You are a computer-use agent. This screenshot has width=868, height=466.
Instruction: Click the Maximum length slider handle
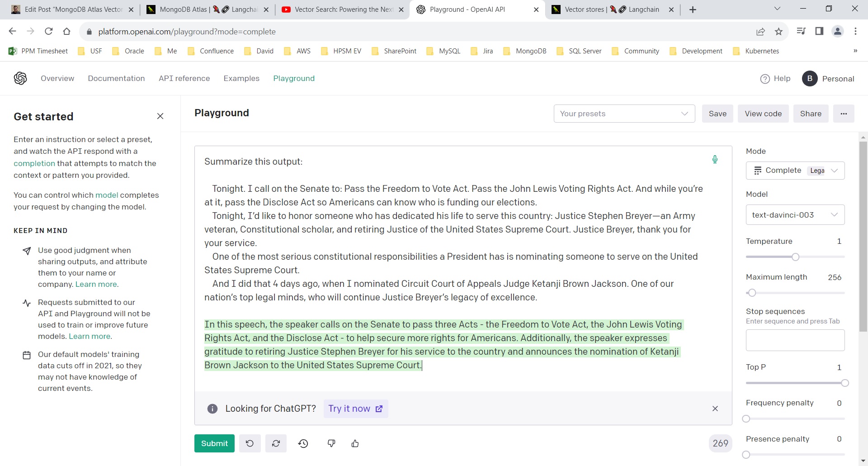(x=752, y=293)
